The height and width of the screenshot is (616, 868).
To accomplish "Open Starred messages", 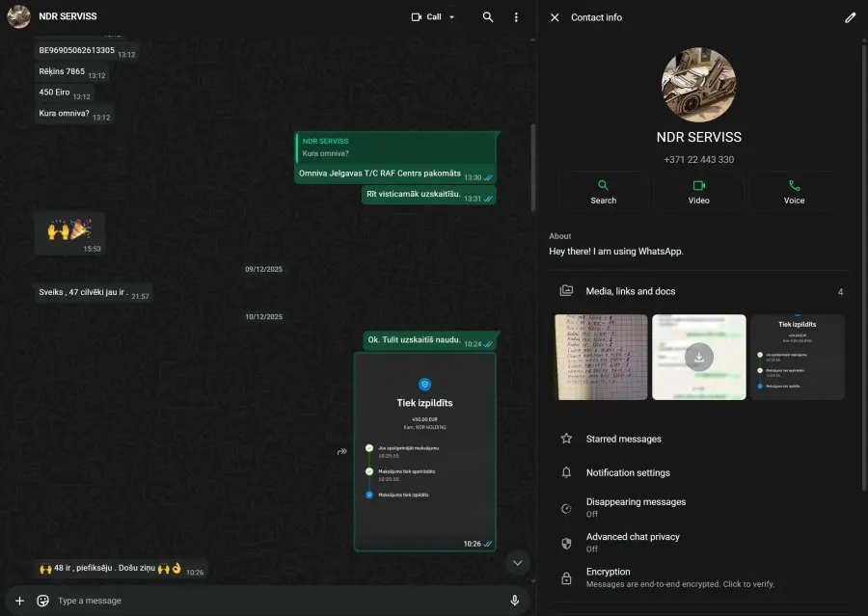I will click(x=623, y=439).
